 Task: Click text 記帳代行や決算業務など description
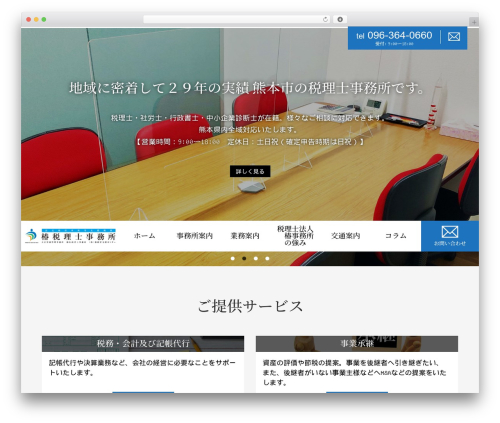coord(142,367)
